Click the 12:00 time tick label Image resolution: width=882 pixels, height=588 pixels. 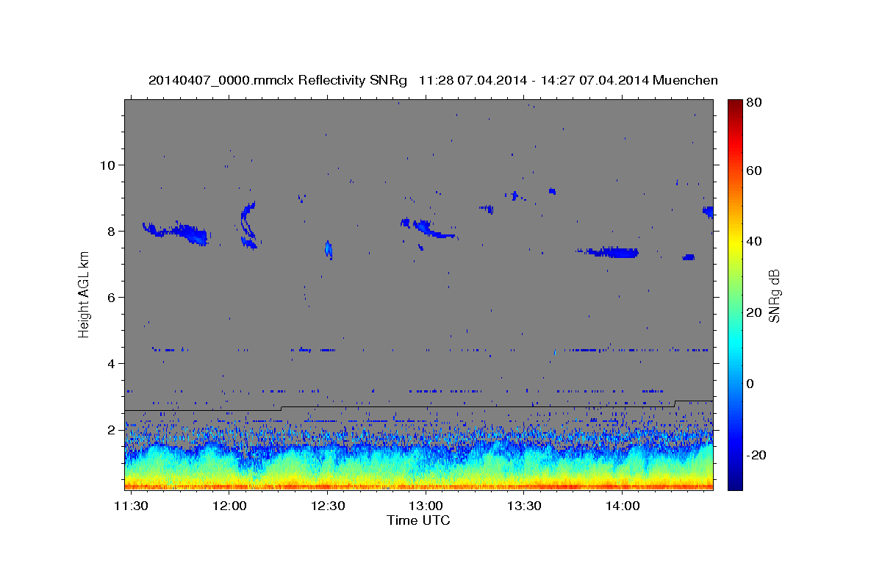click(229, 506)
